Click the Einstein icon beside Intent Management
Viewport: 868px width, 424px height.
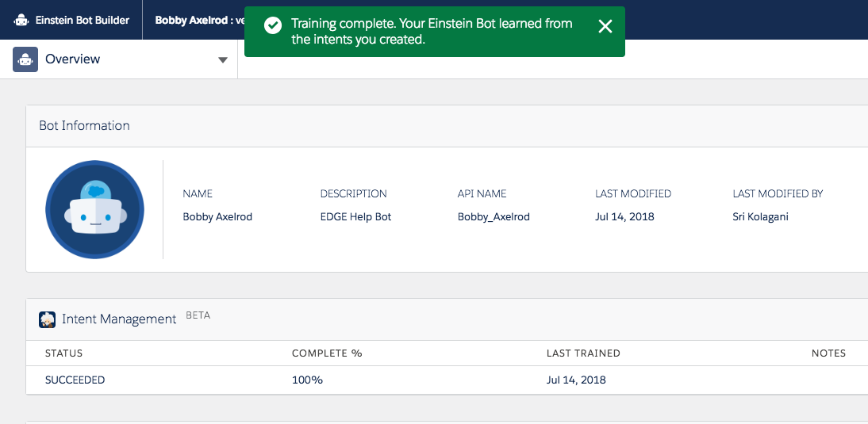tap(47, 319)
